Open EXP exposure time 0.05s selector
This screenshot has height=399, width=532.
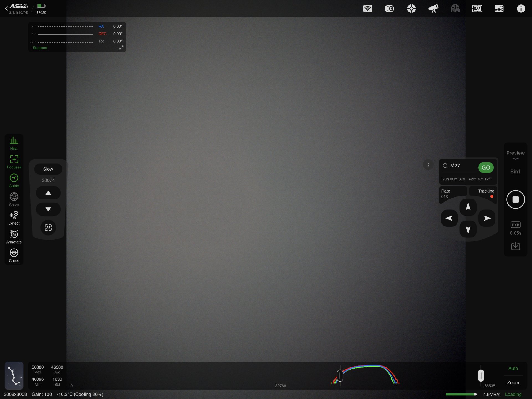click(x=515, y=228)
